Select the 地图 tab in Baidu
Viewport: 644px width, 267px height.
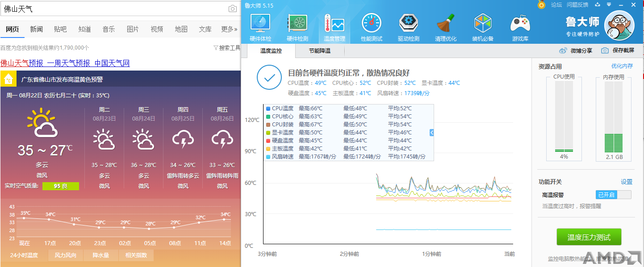click(x=181, y=29)
